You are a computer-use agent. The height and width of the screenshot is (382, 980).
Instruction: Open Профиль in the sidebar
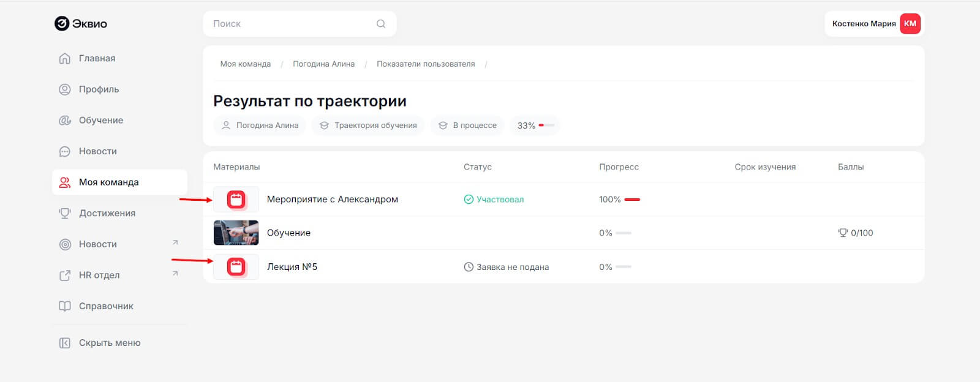pos(119,89)
